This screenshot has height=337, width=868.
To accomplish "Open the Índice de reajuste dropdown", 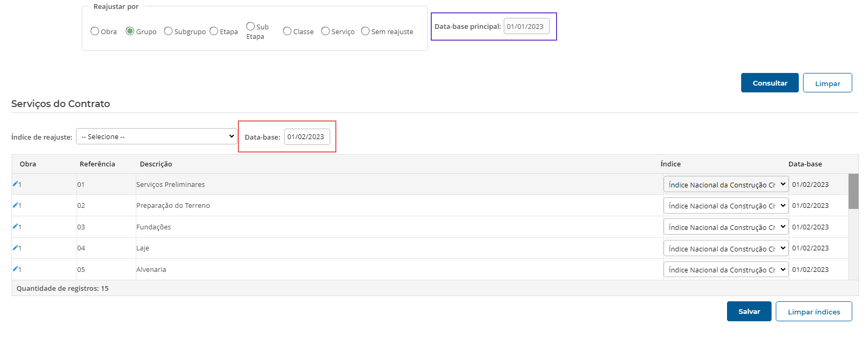I will (157, 136).
